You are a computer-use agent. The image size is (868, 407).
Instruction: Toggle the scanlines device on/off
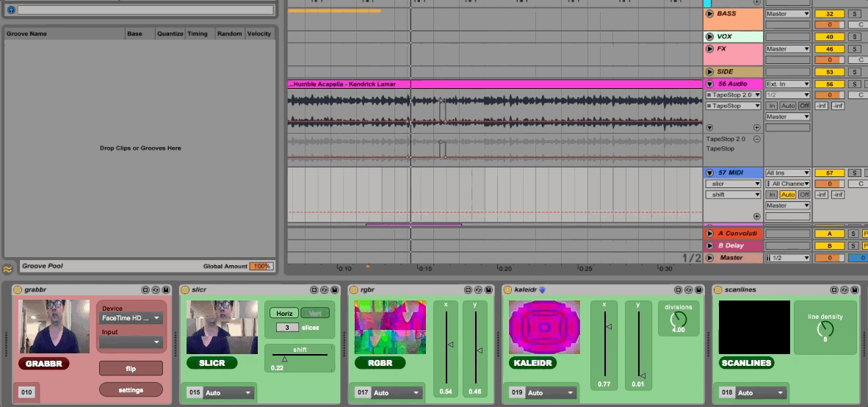[718, 289]
